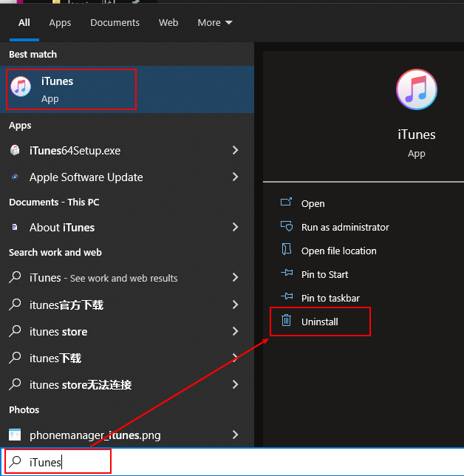Switch to the Apps tab

[60, 23]
